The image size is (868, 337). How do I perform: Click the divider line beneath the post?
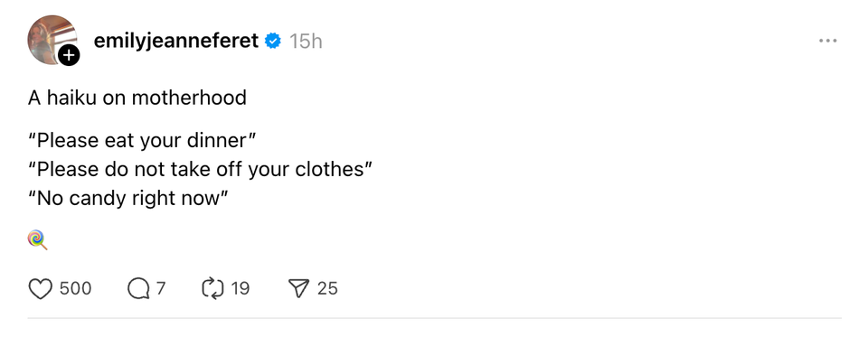pyautogui.click(x=435, y=318)
